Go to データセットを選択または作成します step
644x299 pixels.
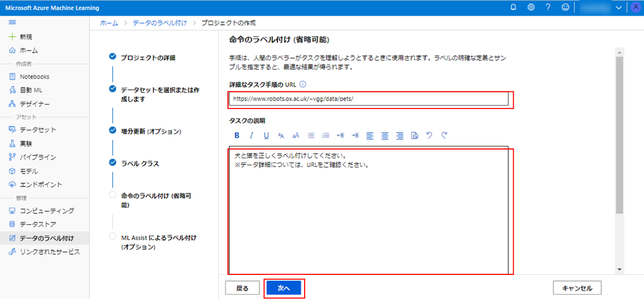pyautogui.click(x=160, y=94)
